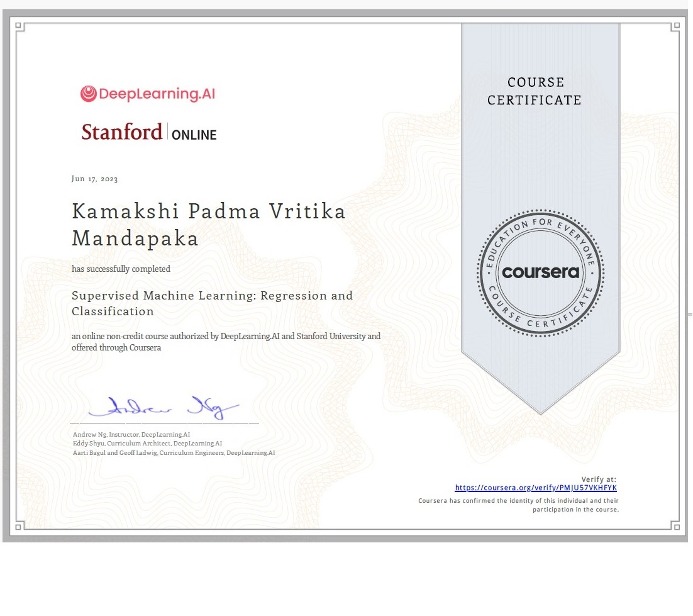This screenshot has width=693, height=616.
Task: Click the date Jun 17, 2023
Action: pos(94,179)
